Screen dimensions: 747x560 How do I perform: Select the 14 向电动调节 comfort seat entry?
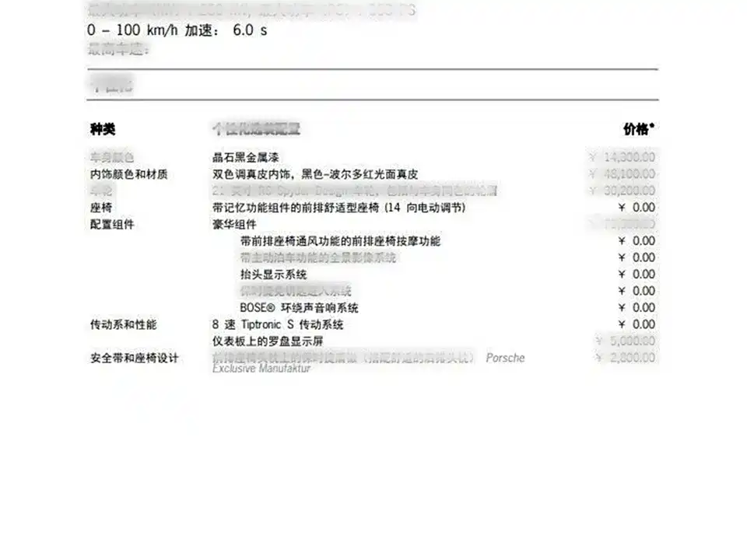click(x=339, y=208)
